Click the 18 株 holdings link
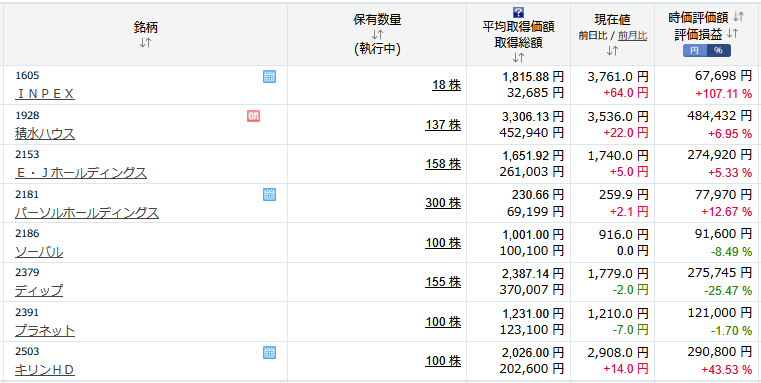The height and width of the screenshot is (383, 761). (447, 85)
